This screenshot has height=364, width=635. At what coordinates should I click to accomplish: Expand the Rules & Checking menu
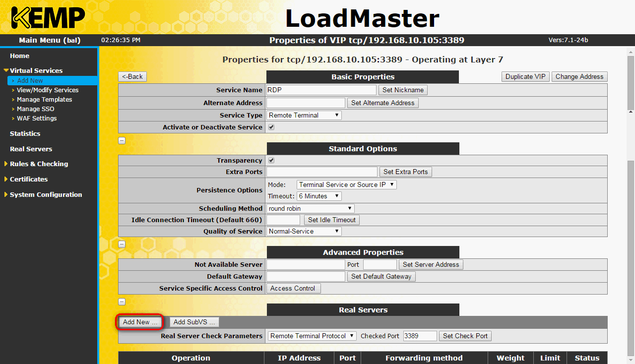pos(39,164)
